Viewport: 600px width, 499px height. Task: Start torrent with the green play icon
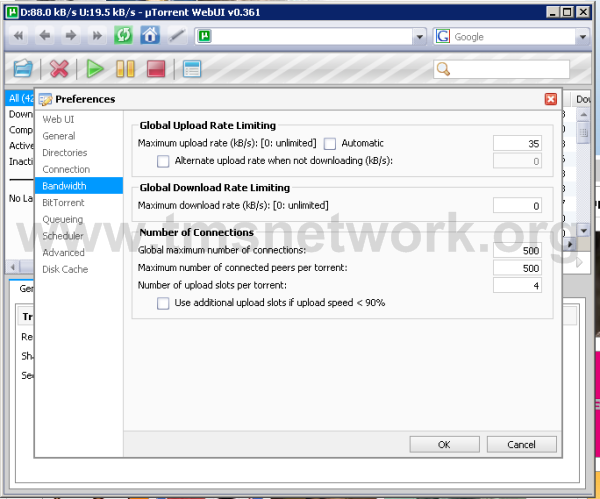pyautogui.click(x=95, y=69)
